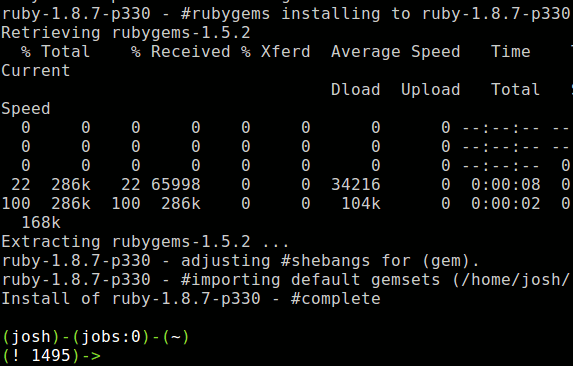Viewport: 573px width, 366px height.
Task: Click the "Upload" column header
Action: 430,90
